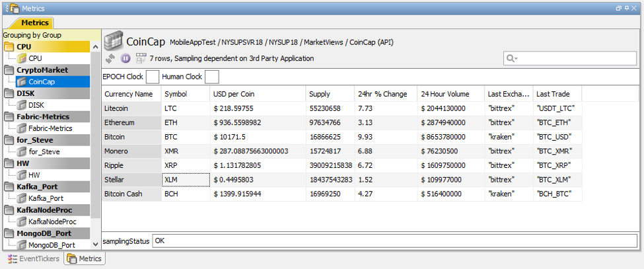Switch to the Metrics bottom tab

[84, 258]
